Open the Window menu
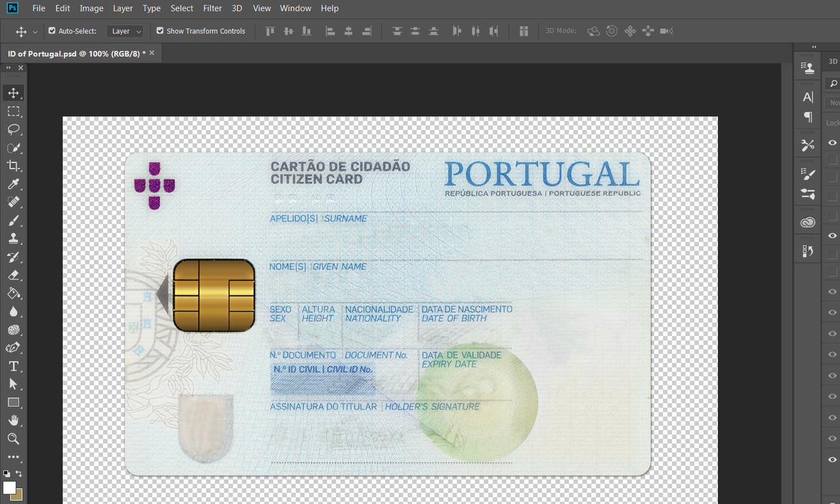Viewport: 840px width, 504px height. point(295,9)
